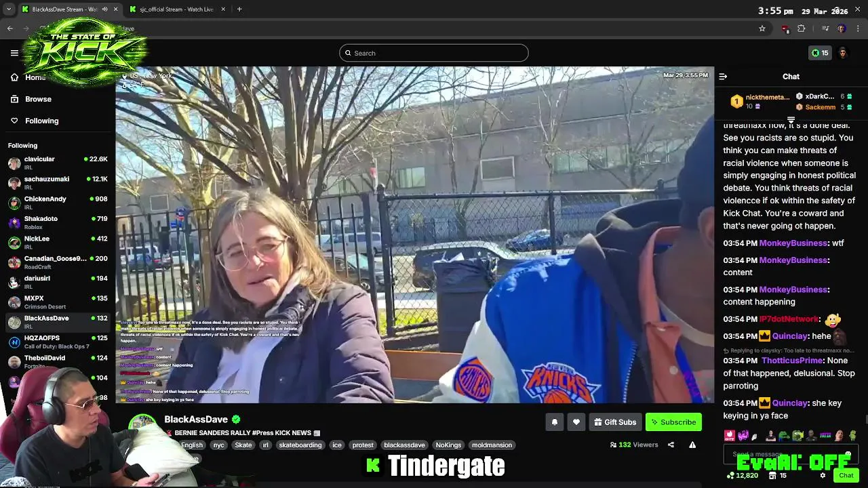Open the clavicular channel in sidebar
Image resolution: width=868 pixels, height=488 pixels.
click(58, 163)
